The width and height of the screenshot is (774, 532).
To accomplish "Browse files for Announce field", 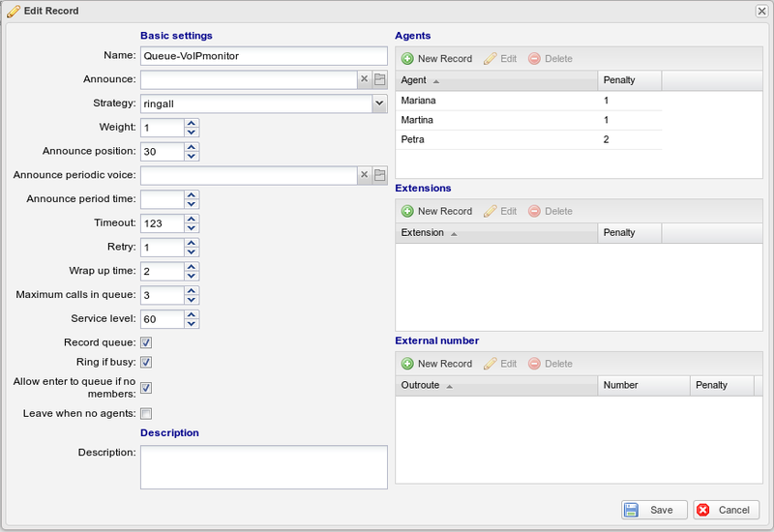I will point(379,79).
